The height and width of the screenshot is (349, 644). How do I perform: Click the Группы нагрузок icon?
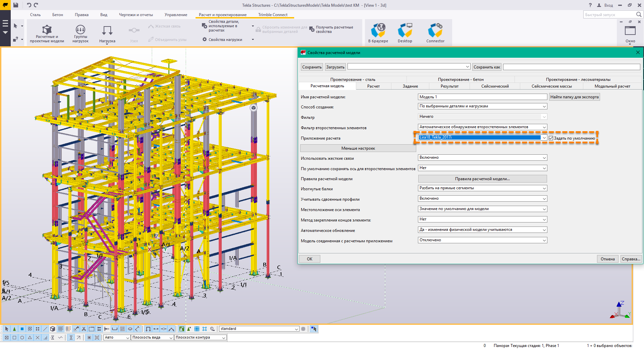point(80,33)
